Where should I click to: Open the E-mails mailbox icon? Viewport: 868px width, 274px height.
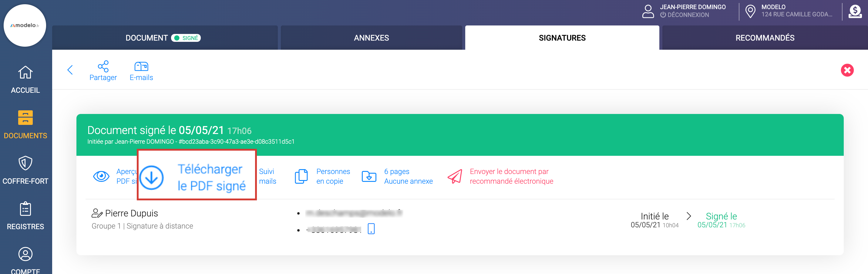click(x=141, y=66)
